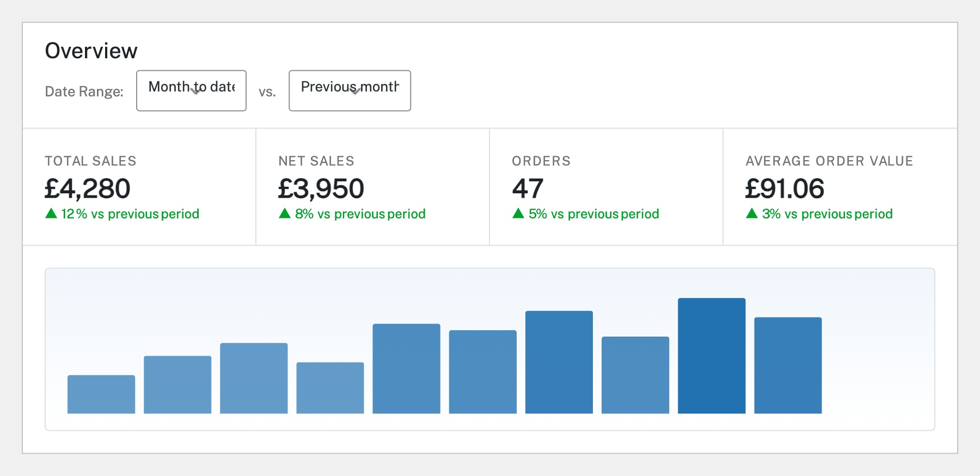Click the ORDERS label
The height and width of the screenshot is (476, 980).
click(x=541, y=161)
